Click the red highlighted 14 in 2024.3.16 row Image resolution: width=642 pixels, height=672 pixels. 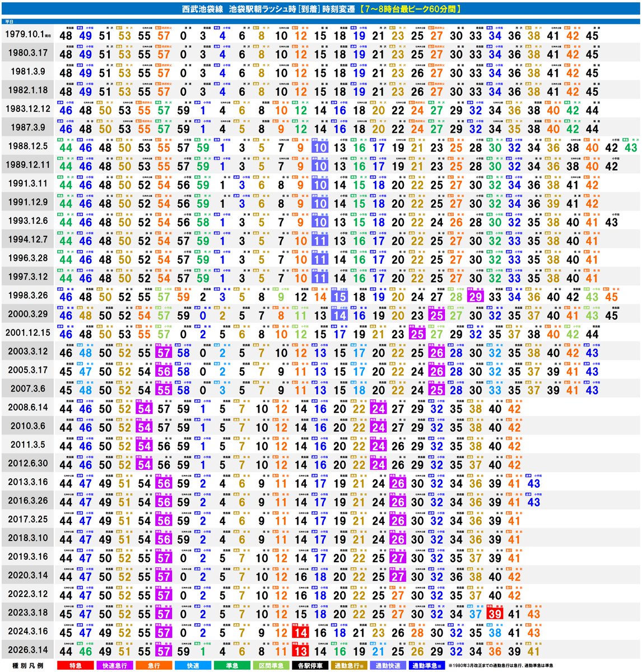[300, 632]
